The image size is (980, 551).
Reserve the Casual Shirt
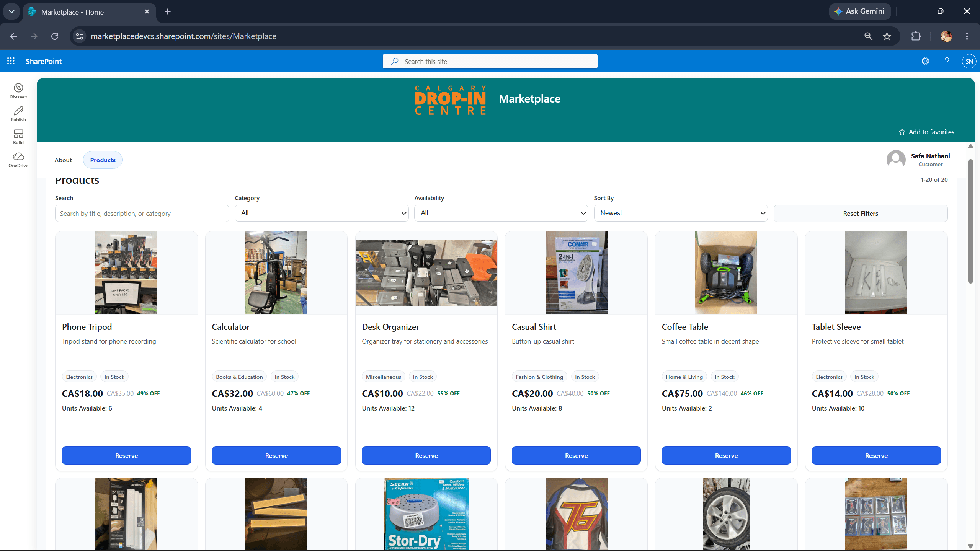[576, 455]
